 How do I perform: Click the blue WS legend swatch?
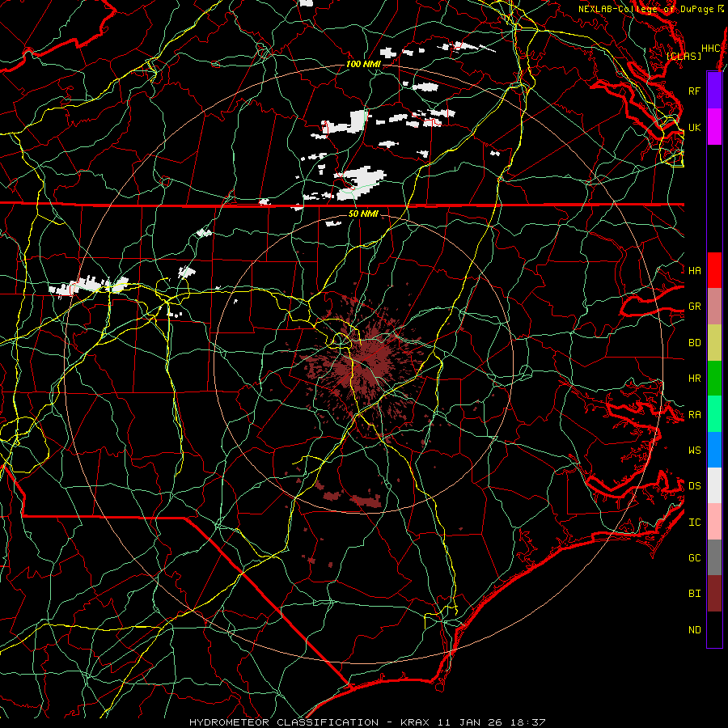click(714, 450)
